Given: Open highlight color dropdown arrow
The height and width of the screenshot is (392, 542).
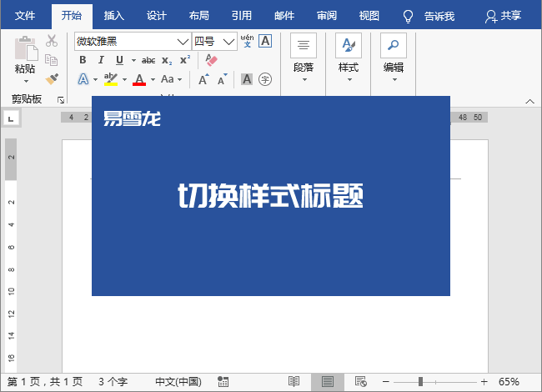Looking at the screenshot, I should click(124, 80).
